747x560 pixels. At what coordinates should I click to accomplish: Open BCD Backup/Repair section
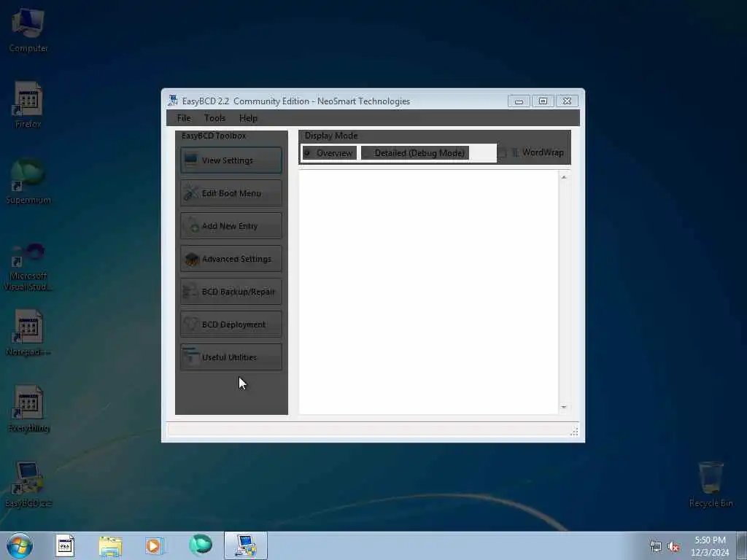[x=231, y=292]
